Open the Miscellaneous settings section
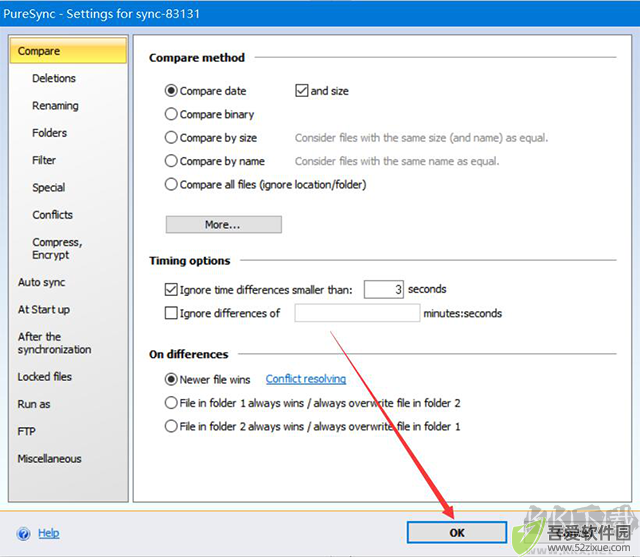 (x=49, y=459)
